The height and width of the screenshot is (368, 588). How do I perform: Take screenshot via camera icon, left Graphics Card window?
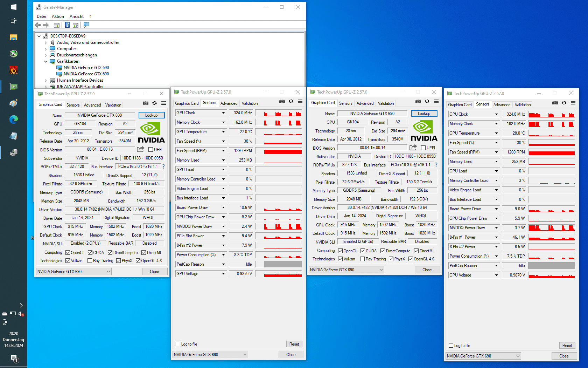146,103
